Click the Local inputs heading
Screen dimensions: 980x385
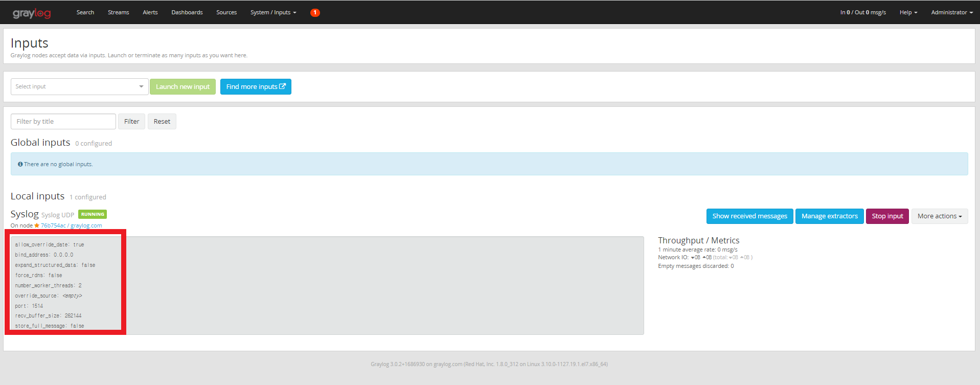37,196
